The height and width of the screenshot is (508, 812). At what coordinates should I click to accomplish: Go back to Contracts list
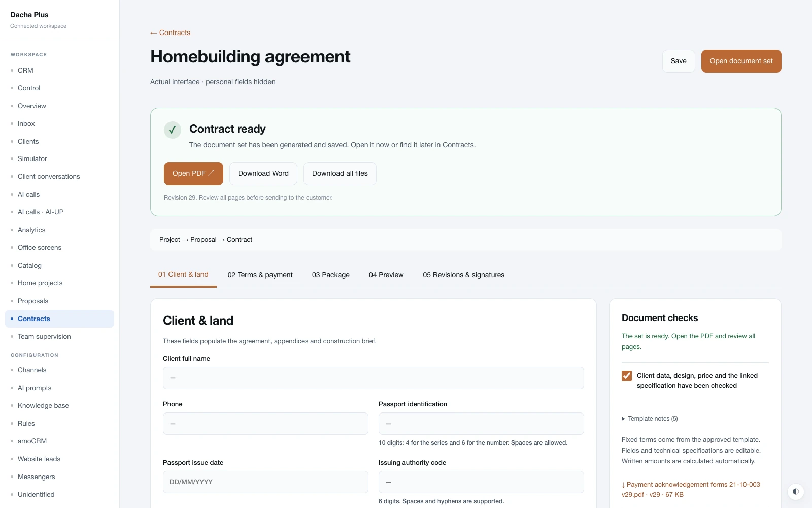[x=171, y=33]
